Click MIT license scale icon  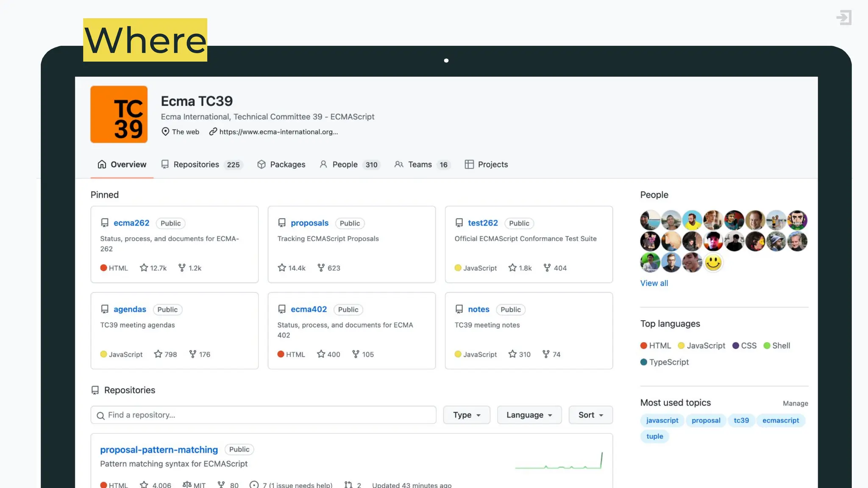click(x=187, y=485)
